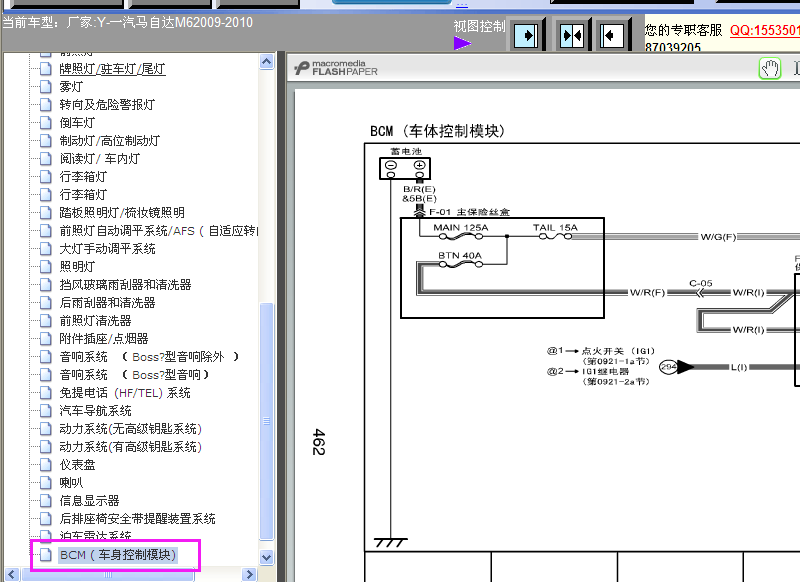Select the hand pan tool in FlashPaper toolbar
The height and width of the screenshot is (582, 800).
coord(769,66)
